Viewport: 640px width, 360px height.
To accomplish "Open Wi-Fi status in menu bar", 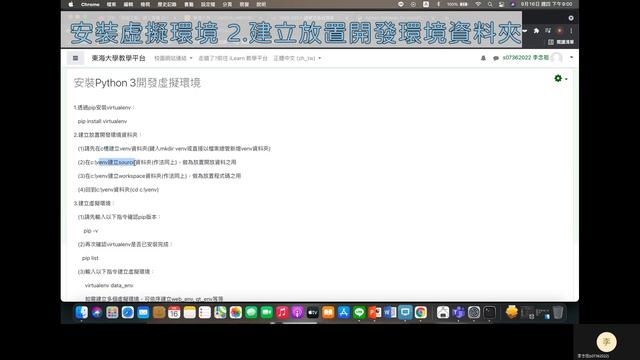I will pyautogui.click(x=478, y=4).
